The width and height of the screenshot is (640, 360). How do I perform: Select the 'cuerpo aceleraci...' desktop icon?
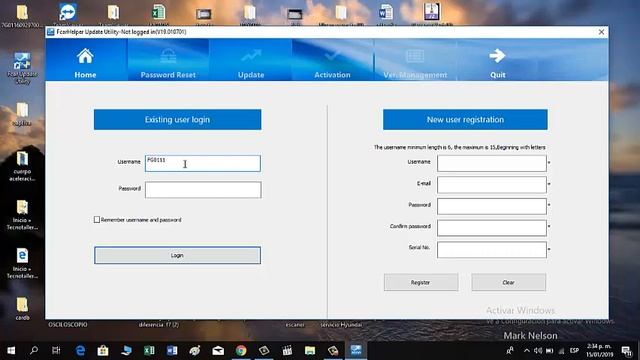point(22,166)
